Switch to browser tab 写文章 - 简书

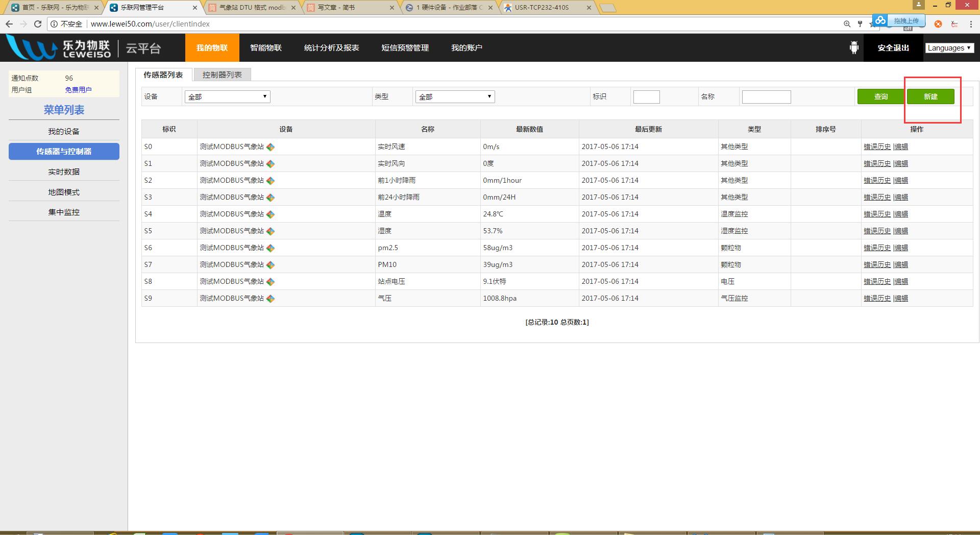point(350,8)
